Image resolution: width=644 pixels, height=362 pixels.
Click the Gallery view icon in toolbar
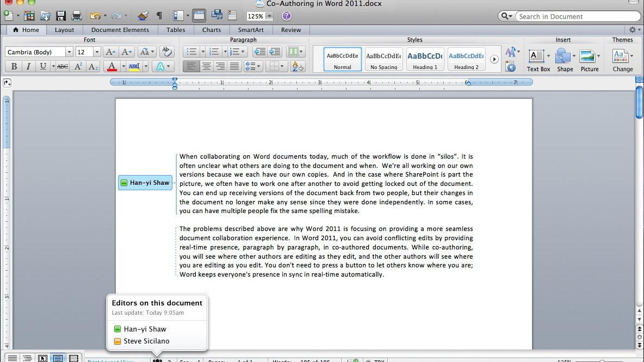coord(232,16)
